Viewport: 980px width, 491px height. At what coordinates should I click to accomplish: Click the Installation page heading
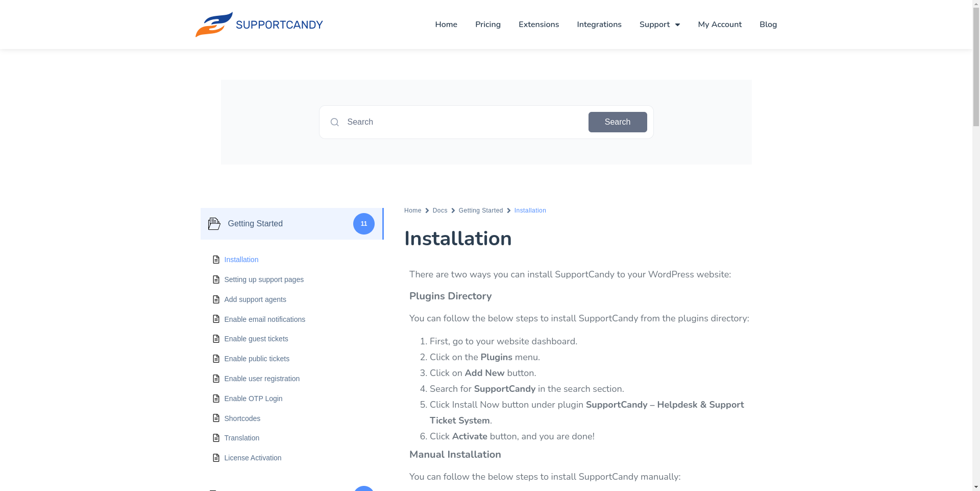coord(458,239)
